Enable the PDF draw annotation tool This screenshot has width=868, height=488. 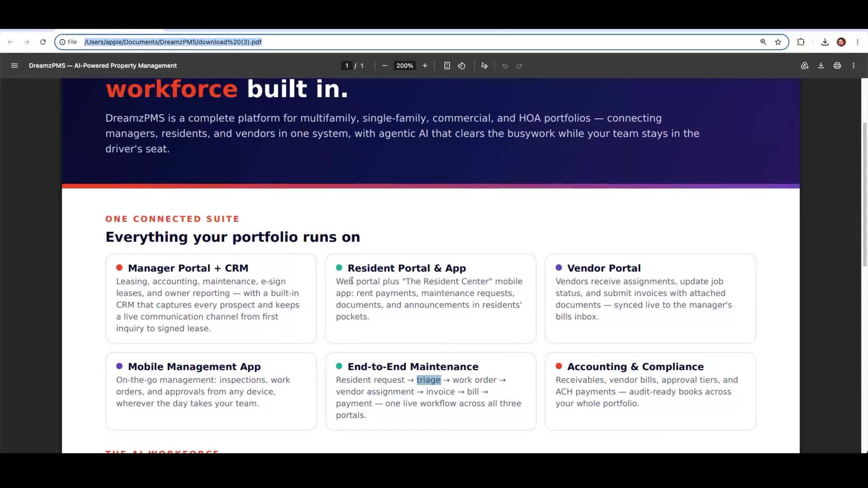tap(484, 65)
